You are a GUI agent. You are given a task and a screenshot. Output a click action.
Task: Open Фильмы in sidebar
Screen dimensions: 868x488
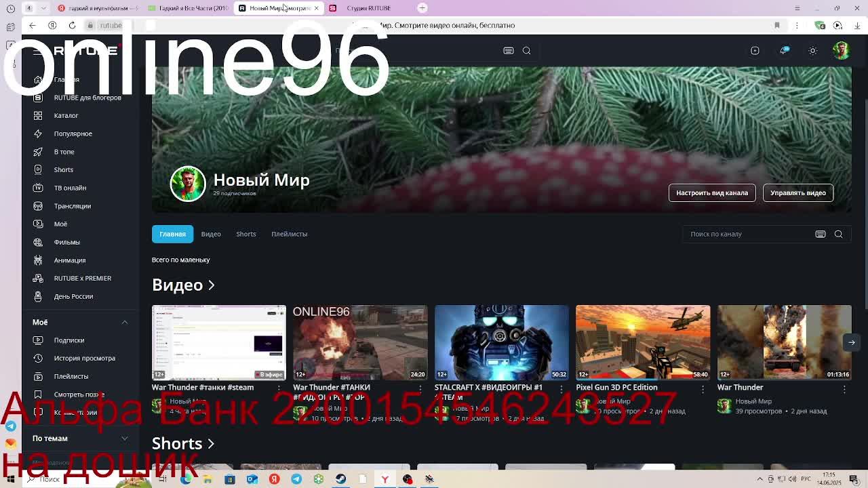[x=80, y=242]
